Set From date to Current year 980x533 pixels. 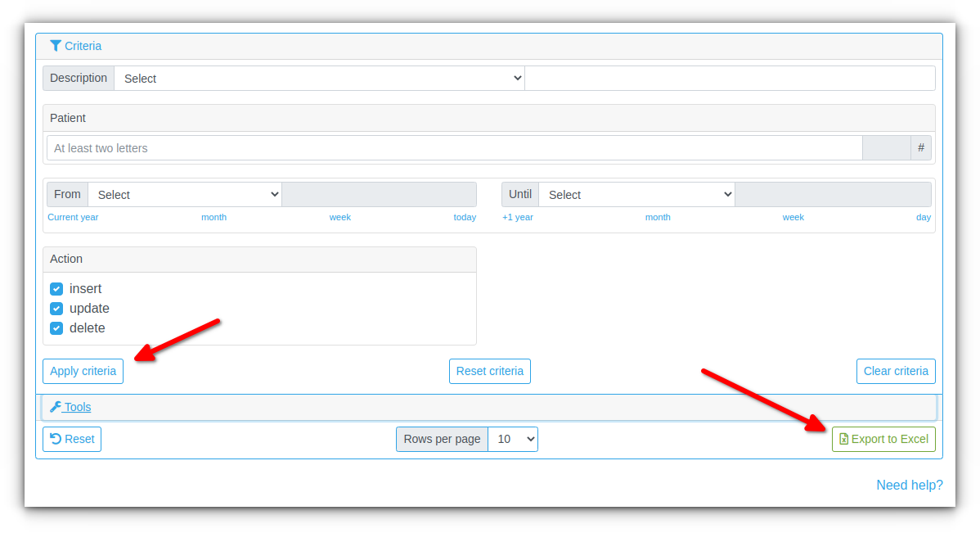tap(73, 217)
